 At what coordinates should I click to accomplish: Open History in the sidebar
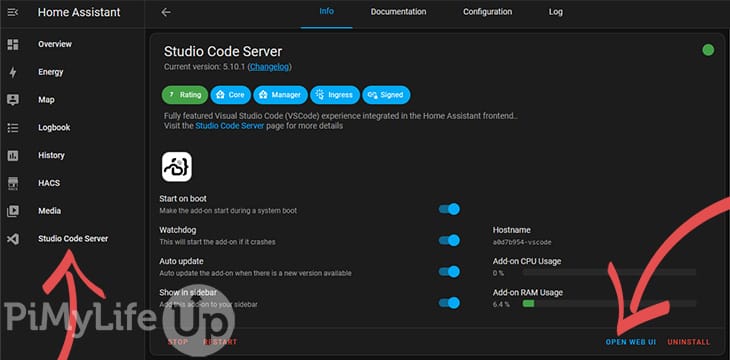click(51, 156)
